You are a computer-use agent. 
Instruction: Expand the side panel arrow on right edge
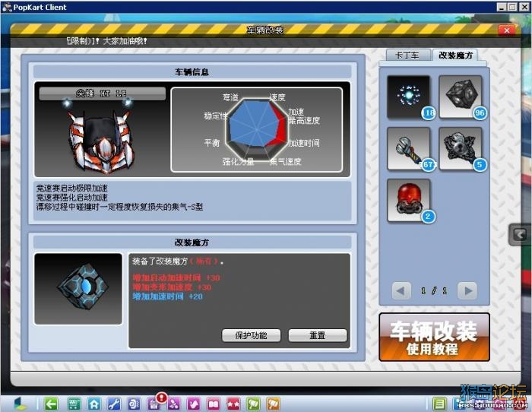(519, 235)
